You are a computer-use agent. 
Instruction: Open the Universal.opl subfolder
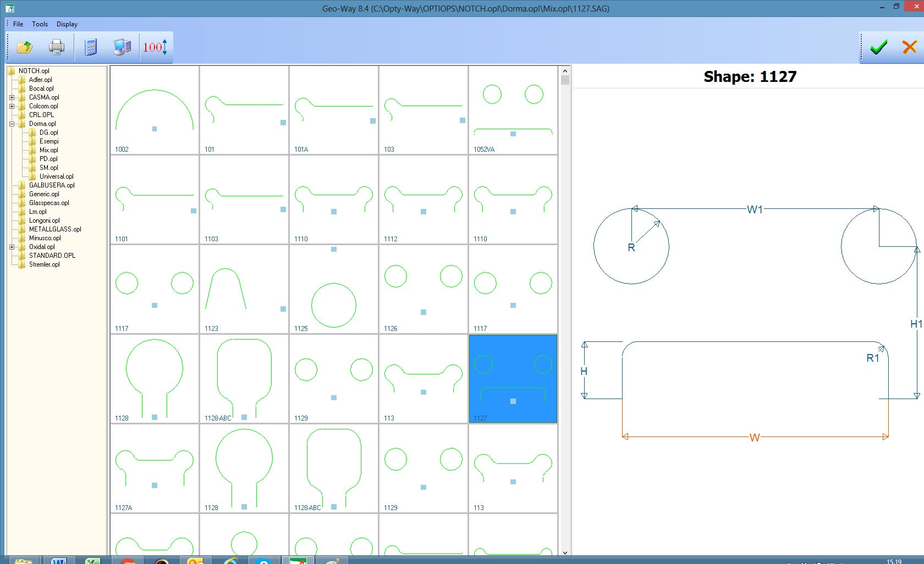click(x=56, y=176)
